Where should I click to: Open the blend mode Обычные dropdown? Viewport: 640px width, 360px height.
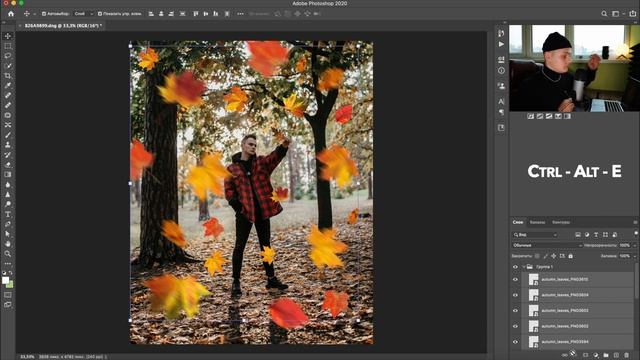pyautogui.click(x=547, y=245)
